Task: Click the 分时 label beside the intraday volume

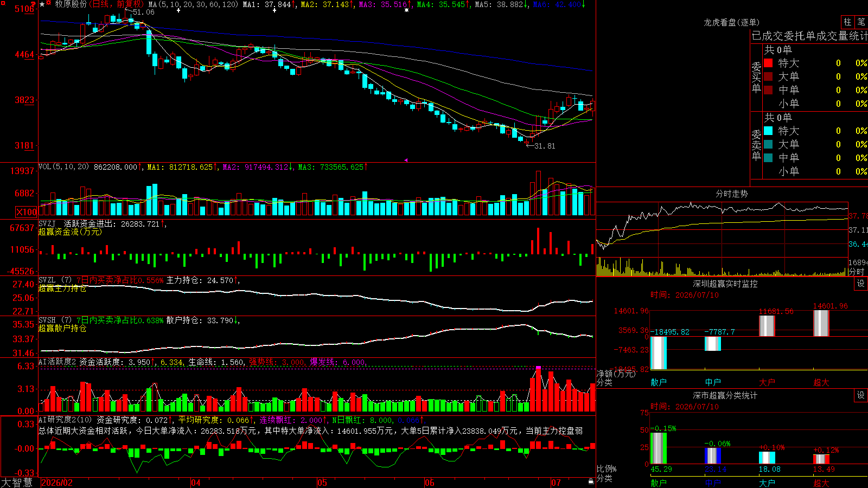Action: 856,272
